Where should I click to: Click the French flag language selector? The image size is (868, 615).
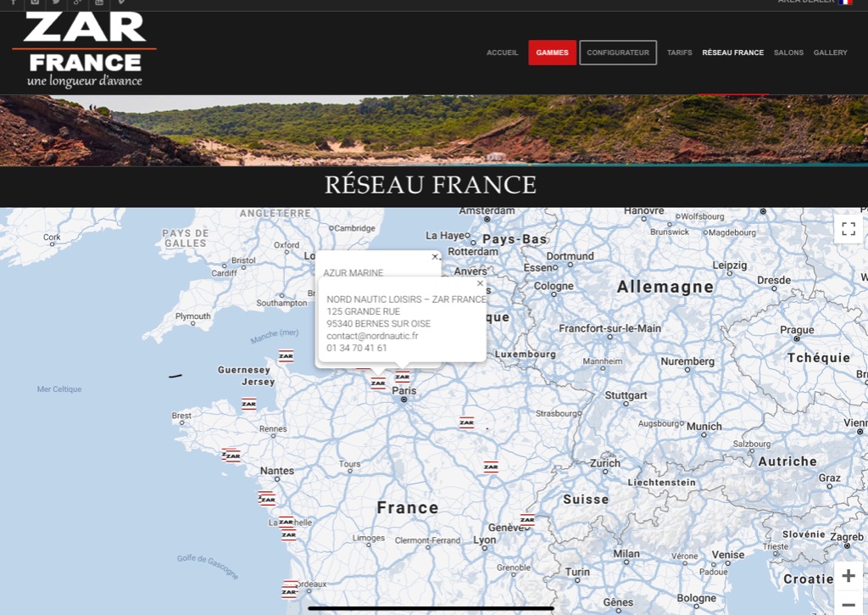(x=845, y=3)
